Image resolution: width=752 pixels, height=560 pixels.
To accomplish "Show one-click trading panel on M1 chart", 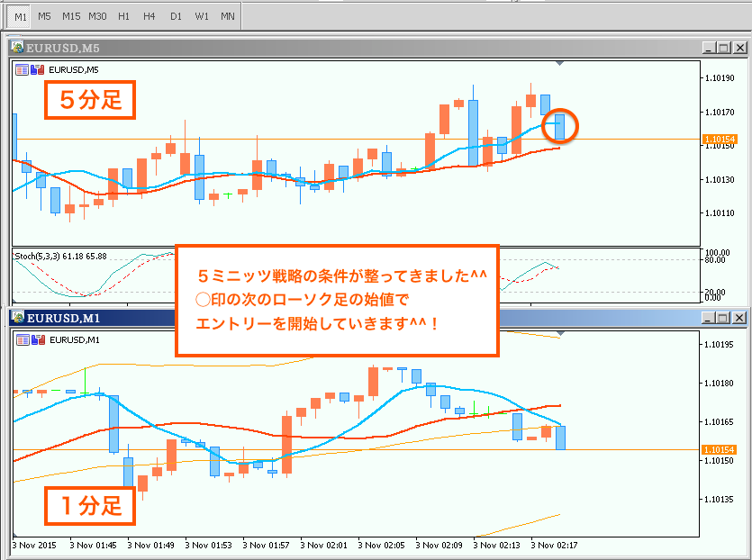I will [x=22, y=339].
